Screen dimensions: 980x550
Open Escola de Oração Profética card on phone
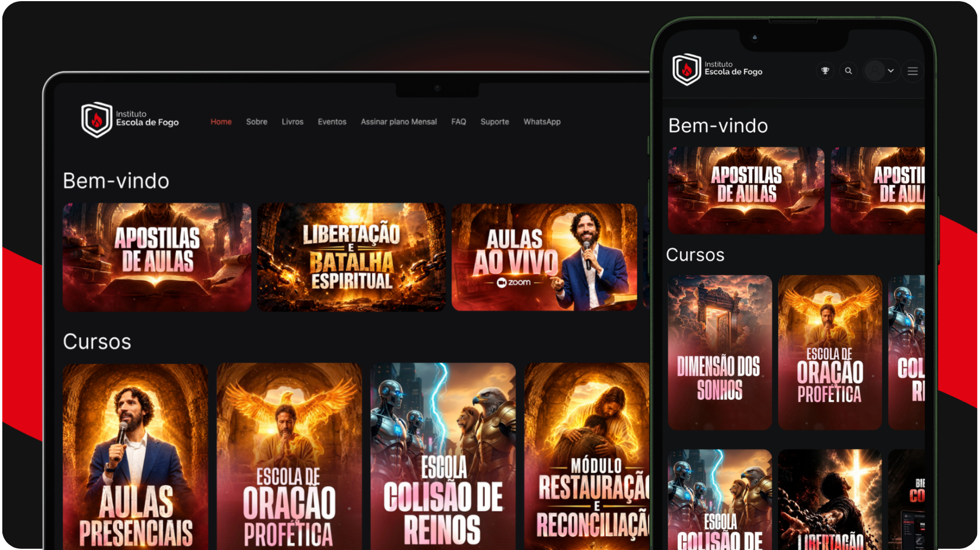pos(830,352)
